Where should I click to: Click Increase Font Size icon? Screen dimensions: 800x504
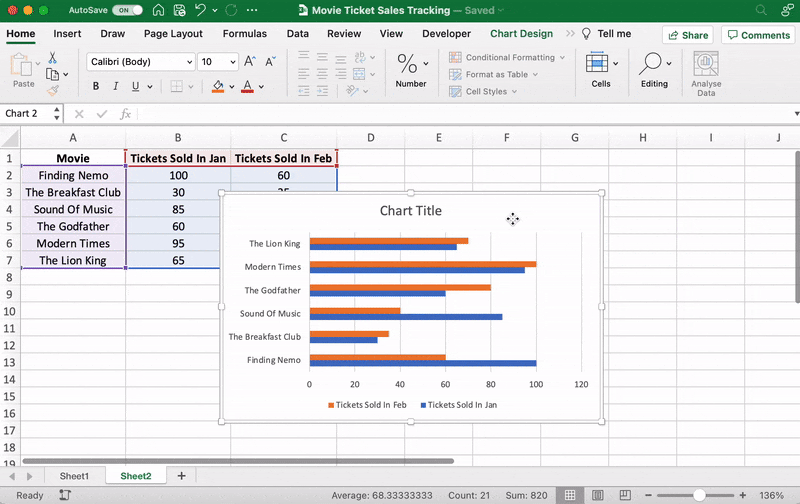(250, 61)
